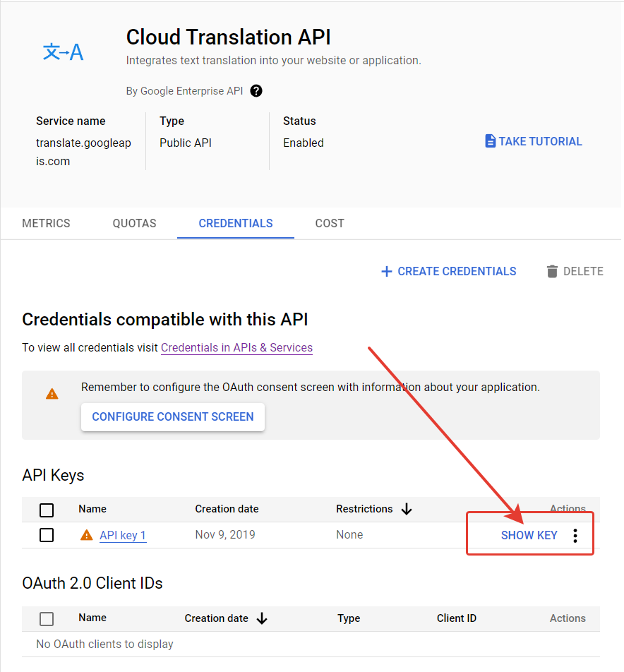This screenshot has width=624, height=672.
Task: Click Creation date header in OAuth table
Action: [217, 618]
